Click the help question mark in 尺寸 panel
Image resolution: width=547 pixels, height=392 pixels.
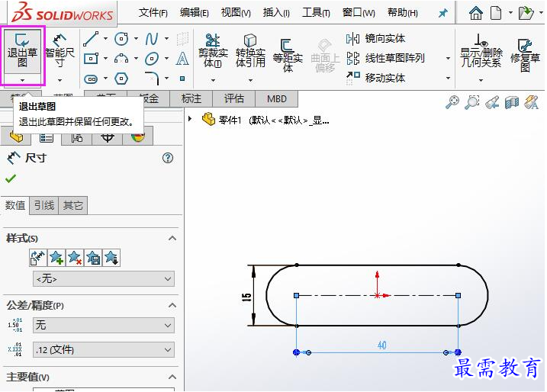168,158
